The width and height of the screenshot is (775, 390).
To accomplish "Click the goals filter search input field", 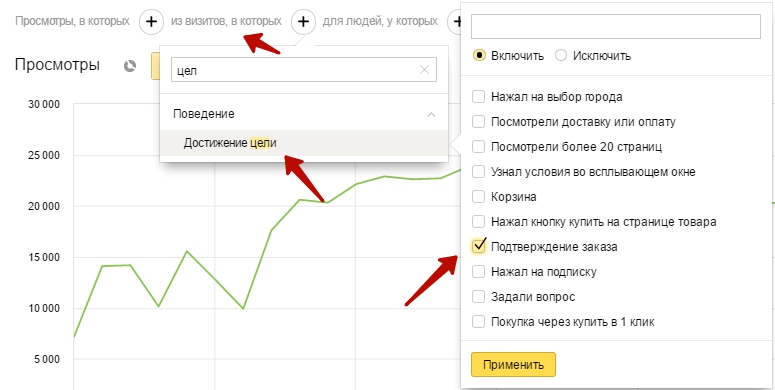I will 615,26.
